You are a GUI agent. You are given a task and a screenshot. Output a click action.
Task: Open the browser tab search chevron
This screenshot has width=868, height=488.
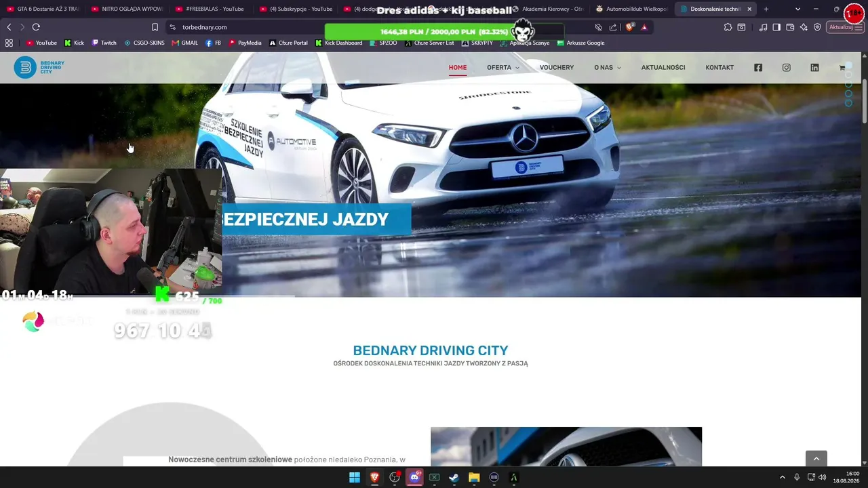pos(797,9)
